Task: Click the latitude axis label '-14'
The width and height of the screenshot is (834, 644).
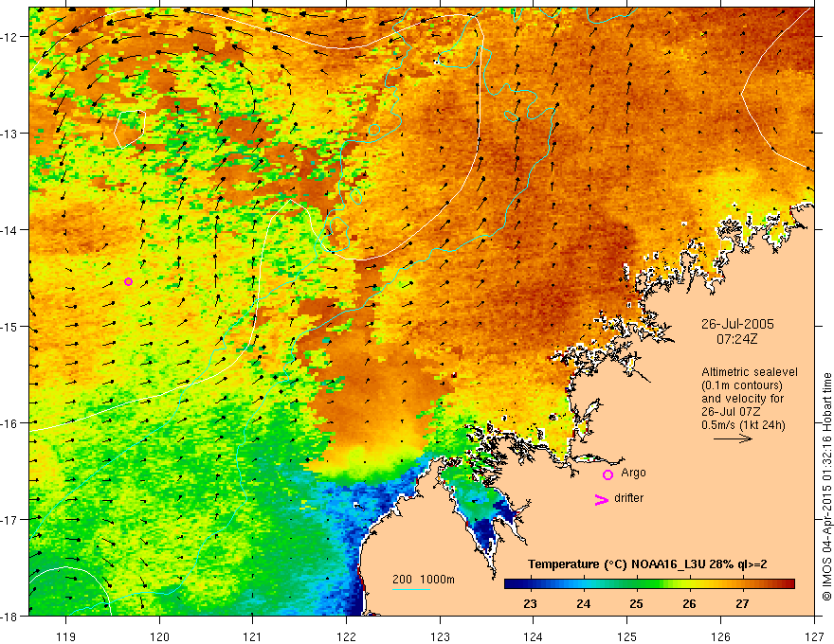Action: pyautogui.click(x=9, y=229)
